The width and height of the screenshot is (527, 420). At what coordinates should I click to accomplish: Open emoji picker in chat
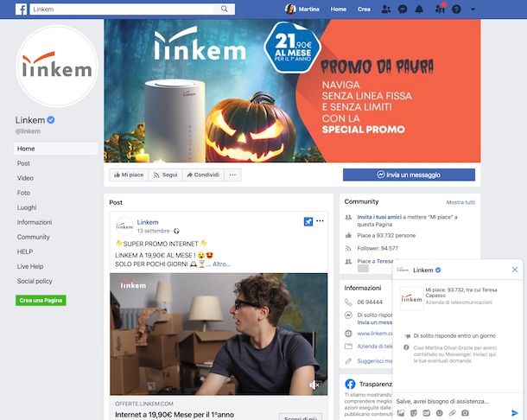point(439,413)
